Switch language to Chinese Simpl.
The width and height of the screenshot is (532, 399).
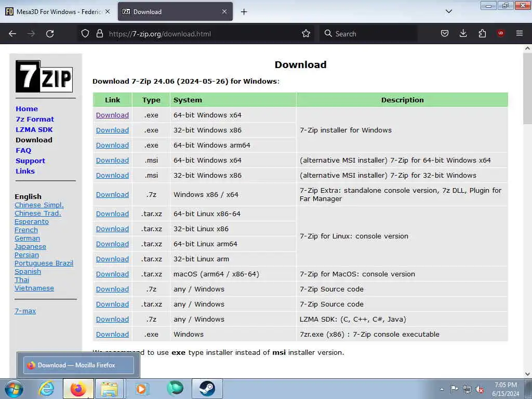coord(39,205)
